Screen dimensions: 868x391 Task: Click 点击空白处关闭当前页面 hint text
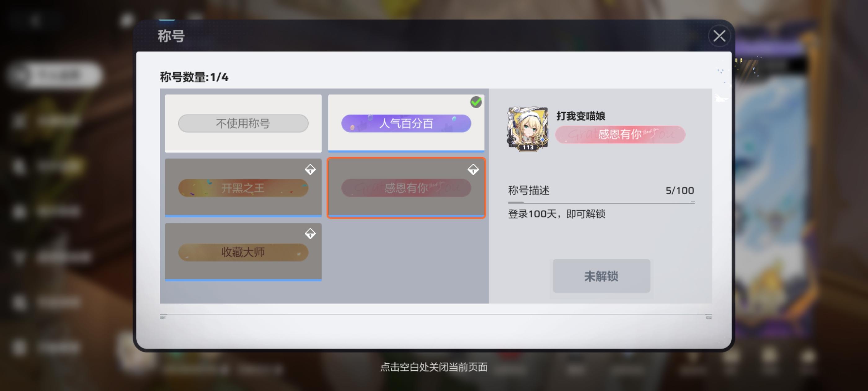point(434,367)
